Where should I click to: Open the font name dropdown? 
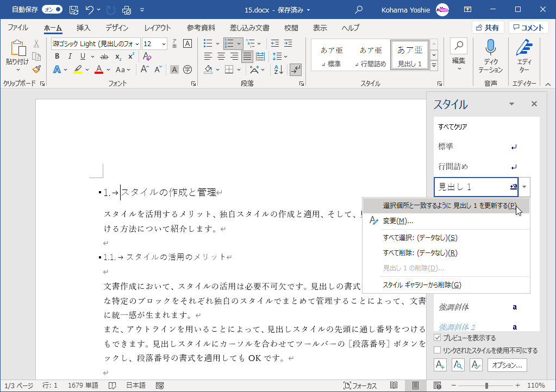137,44
